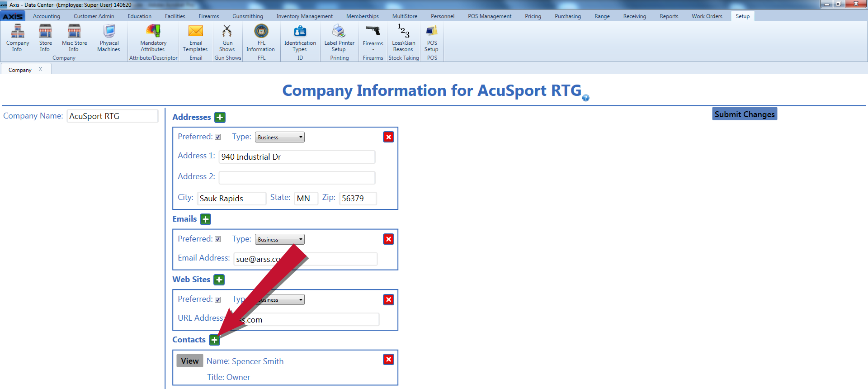Open Store Info ribbon icon

(x=45, y=38)
